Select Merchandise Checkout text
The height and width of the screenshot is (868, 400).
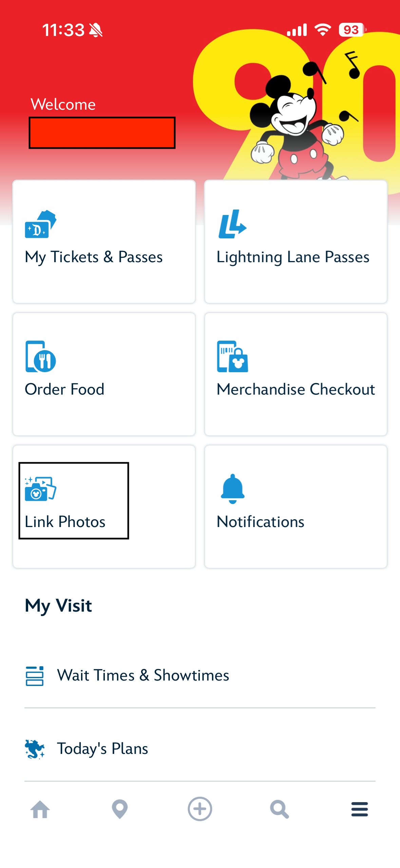coord(296,390)
